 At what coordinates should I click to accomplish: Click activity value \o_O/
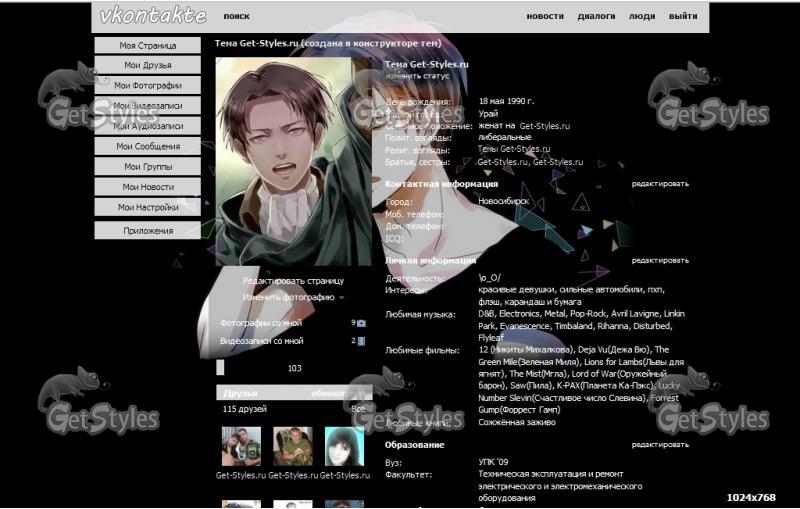coord(489,278)
